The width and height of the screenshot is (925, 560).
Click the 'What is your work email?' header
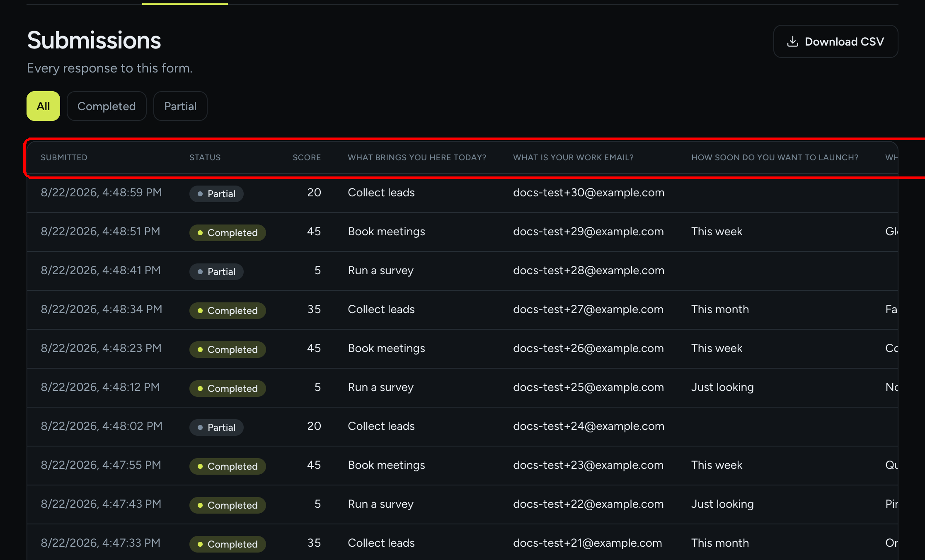574,157
